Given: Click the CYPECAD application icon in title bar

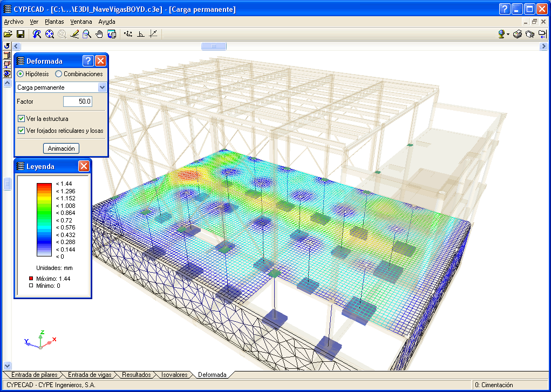Looking at the screenshot, I should pyautogui.click(x=7, y=9).
